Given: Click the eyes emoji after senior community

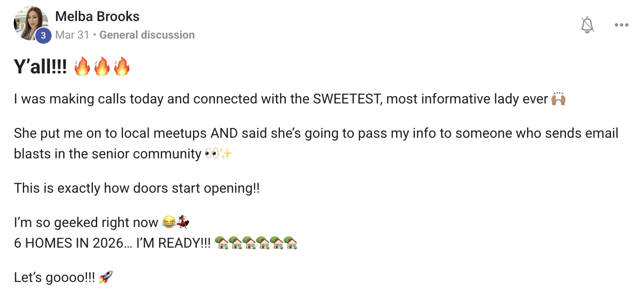Looking at the screenshot, I should coord(212,154).
